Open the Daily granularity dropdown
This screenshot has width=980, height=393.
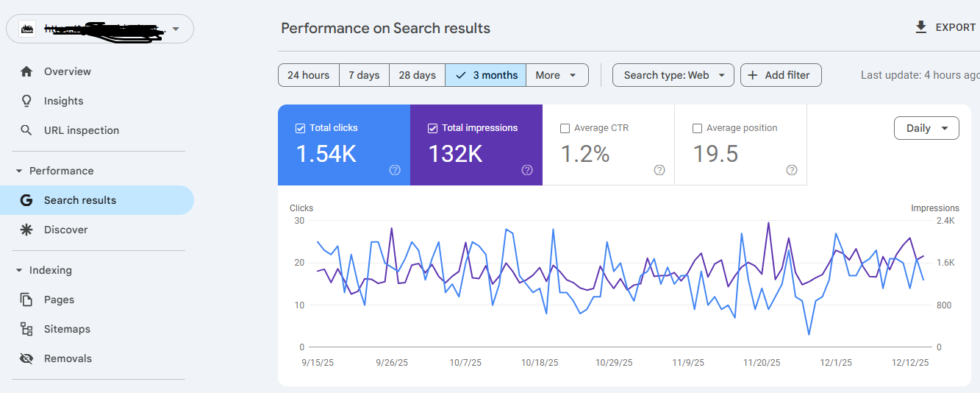coord(926,128)
